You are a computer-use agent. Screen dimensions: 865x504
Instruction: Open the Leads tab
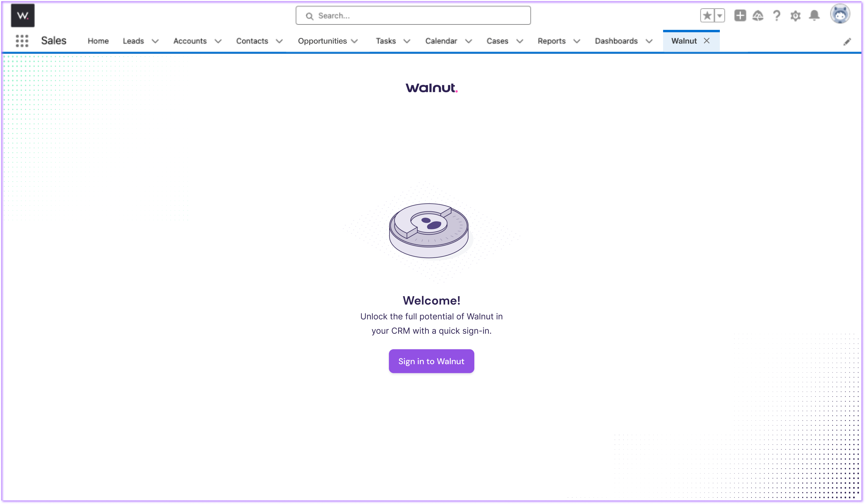pos(133,41)
